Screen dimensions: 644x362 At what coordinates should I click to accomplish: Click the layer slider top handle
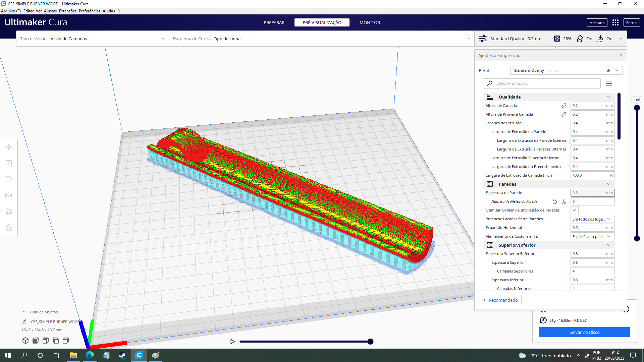coord(637,108)
